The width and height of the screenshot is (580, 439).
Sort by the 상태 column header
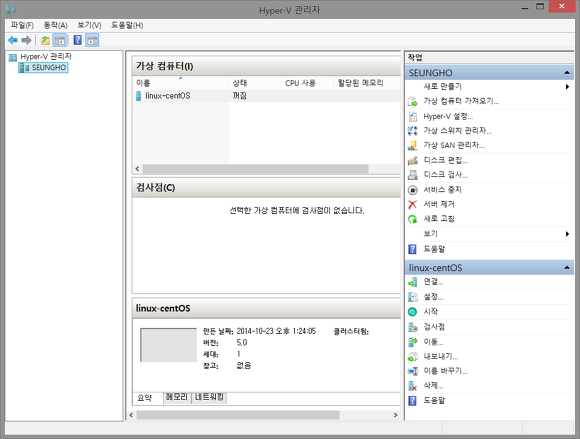point(255,83)
